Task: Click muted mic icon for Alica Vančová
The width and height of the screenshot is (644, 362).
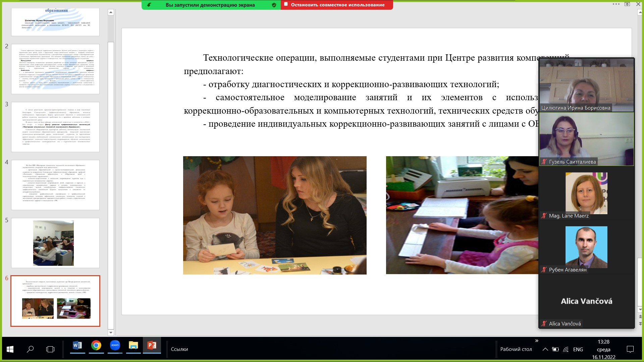Action: (544, 324)
